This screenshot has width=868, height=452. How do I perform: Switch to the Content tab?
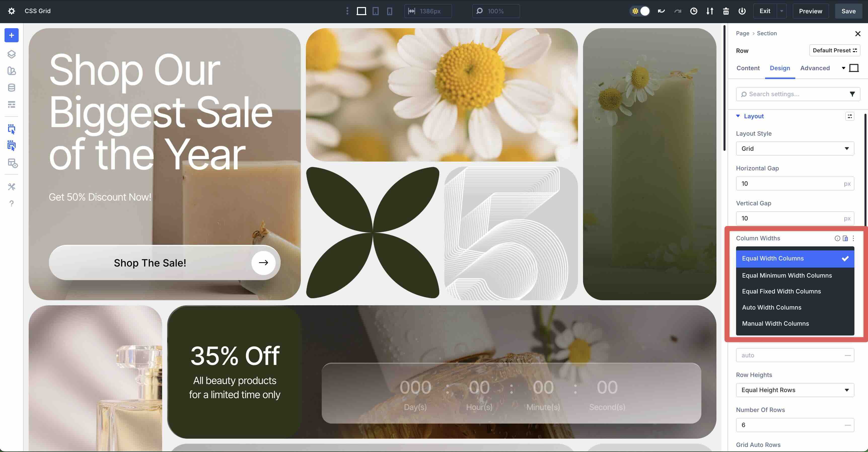click(x=748, y=68)
